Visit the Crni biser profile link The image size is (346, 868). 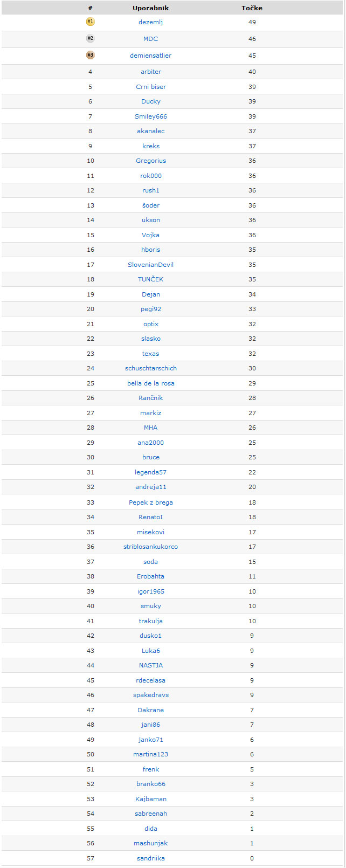[x=151, y=87]
